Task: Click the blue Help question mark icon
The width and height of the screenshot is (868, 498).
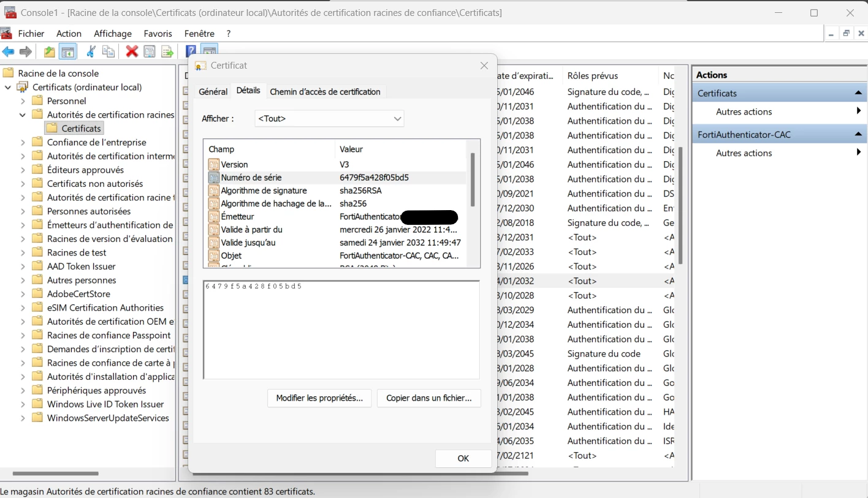Action: tap(191, 51)
